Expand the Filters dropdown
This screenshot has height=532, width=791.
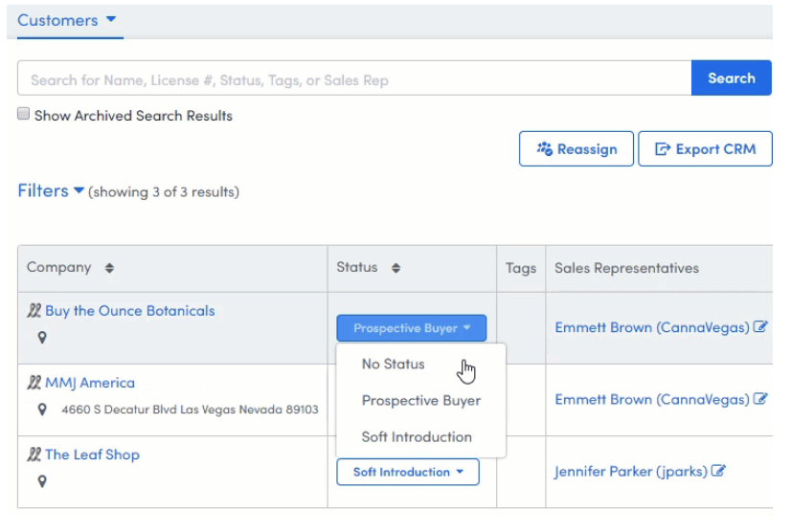point(51,190)
